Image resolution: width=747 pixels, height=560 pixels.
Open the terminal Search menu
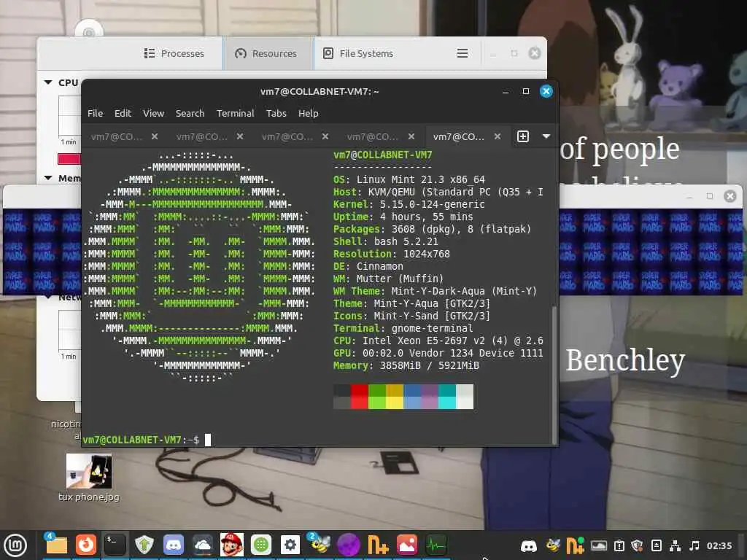click(x=190, y=113)
